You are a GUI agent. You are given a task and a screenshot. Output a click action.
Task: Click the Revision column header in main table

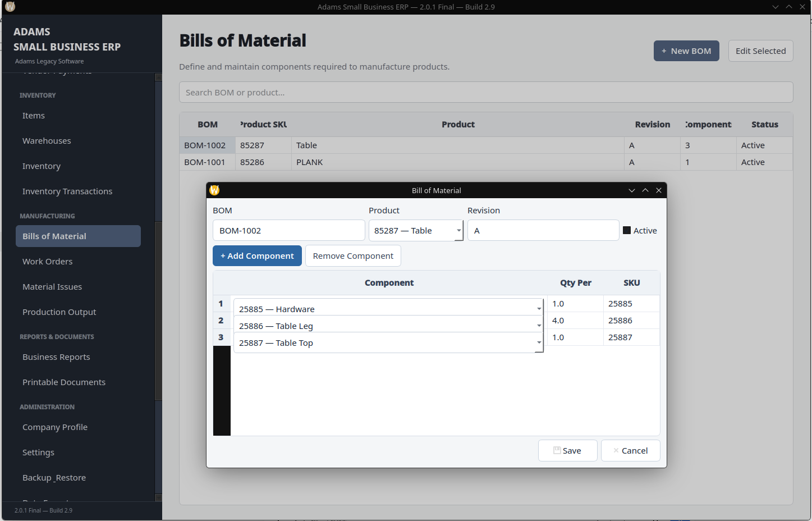pyautogui.click(x=652, y=125)
